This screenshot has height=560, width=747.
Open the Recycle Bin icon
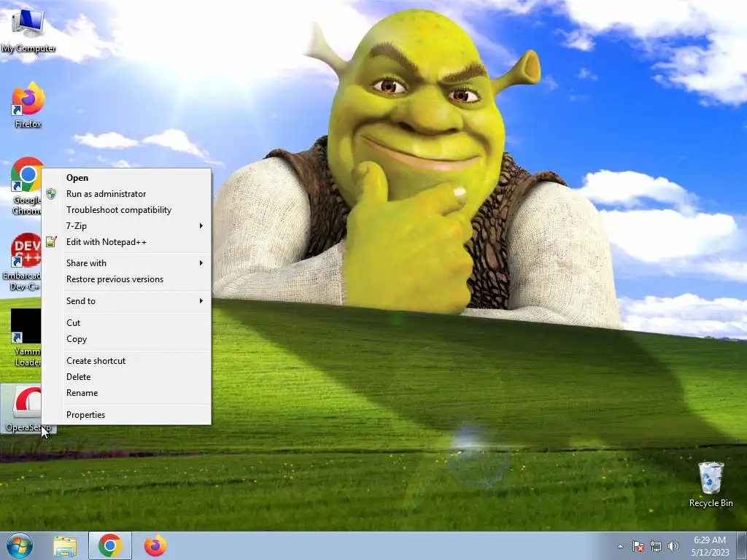click(711, 484)
